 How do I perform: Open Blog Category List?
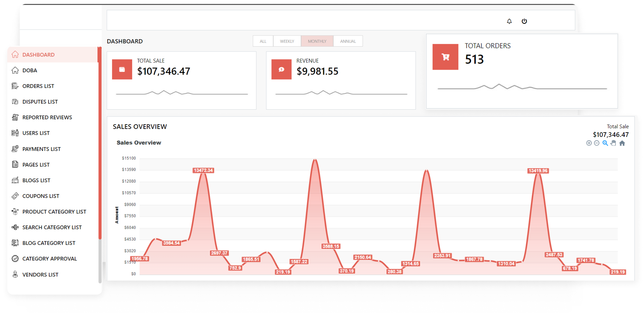click(49, 243)
